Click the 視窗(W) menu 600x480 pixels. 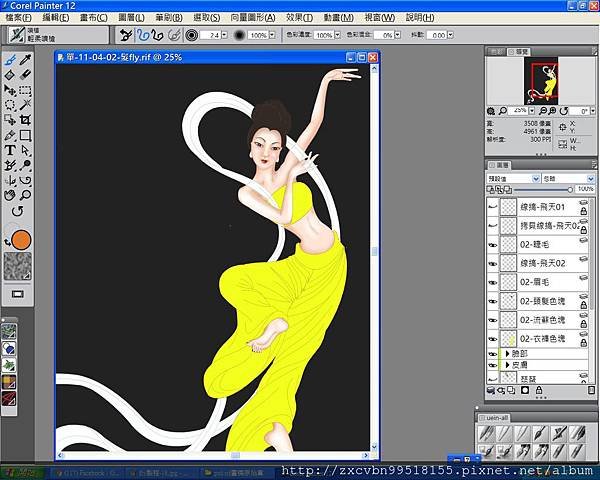(x=380, y=18)
